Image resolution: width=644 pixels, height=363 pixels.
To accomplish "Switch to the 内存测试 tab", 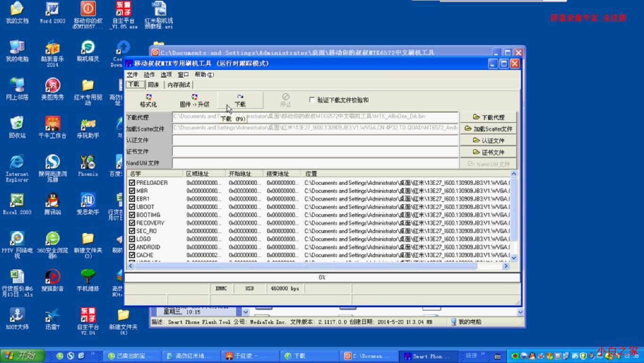I will tap(179, 85).
